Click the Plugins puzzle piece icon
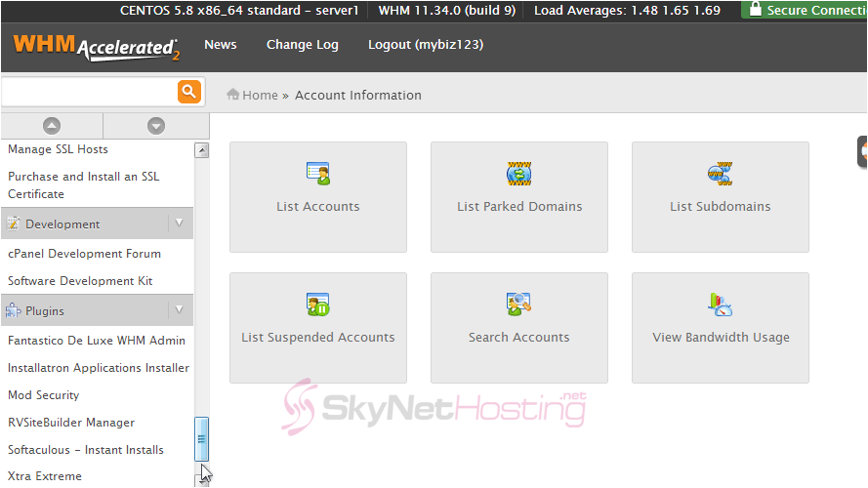 (14, 310)
